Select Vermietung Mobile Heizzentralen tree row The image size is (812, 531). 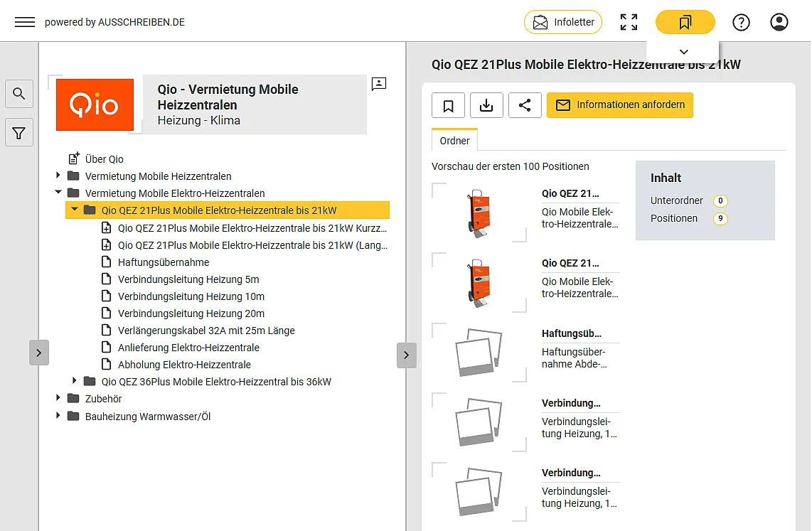pos(158,176)
